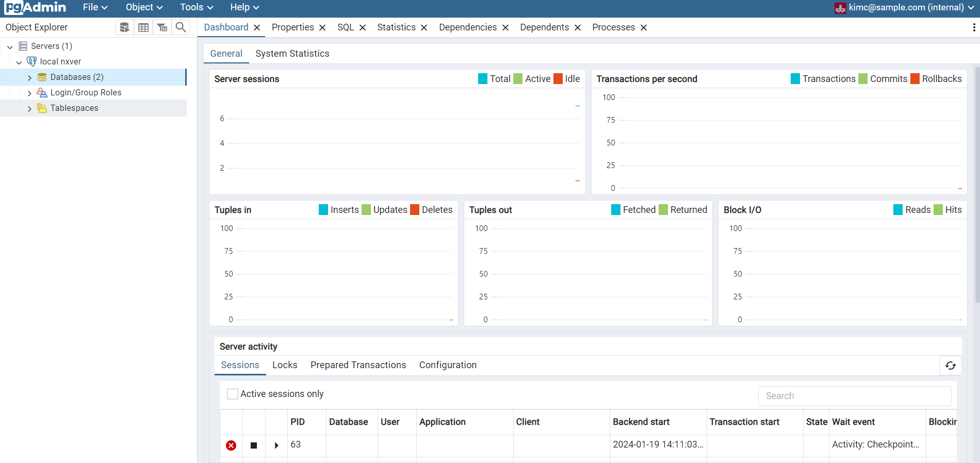
Task: Switch to the Processes tab
Action: click(x=613, y=27)
